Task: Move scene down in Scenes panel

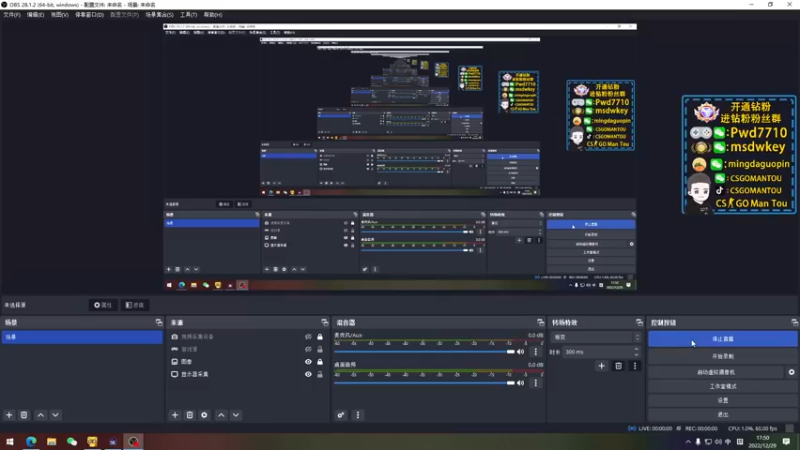Action: click(x=55, y=415)
